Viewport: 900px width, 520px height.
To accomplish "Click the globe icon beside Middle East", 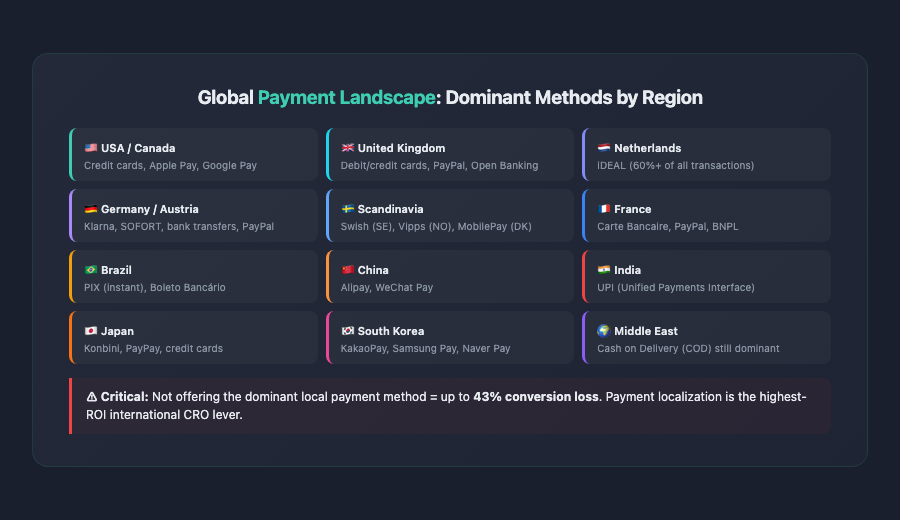I will [604, 331].
